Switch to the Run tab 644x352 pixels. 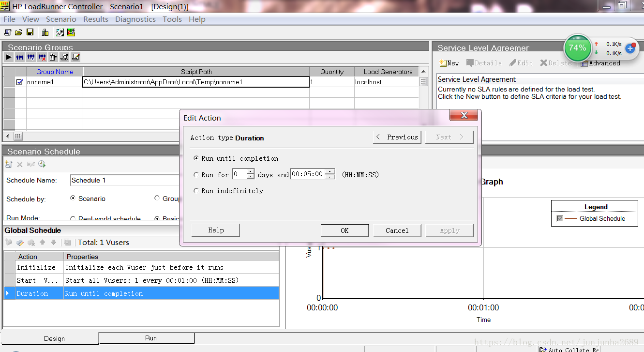(x=147, y=338)
